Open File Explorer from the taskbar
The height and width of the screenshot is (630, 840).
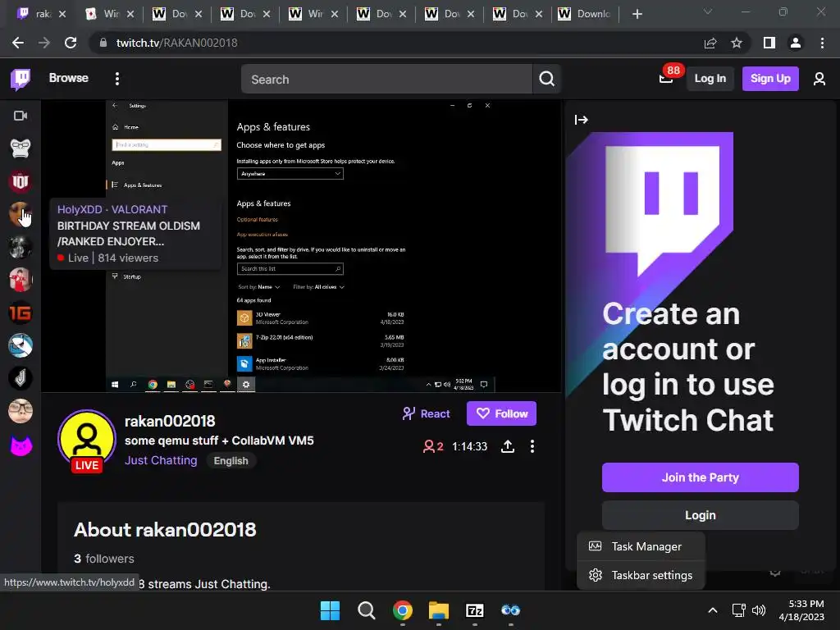[x=439, y=610]
